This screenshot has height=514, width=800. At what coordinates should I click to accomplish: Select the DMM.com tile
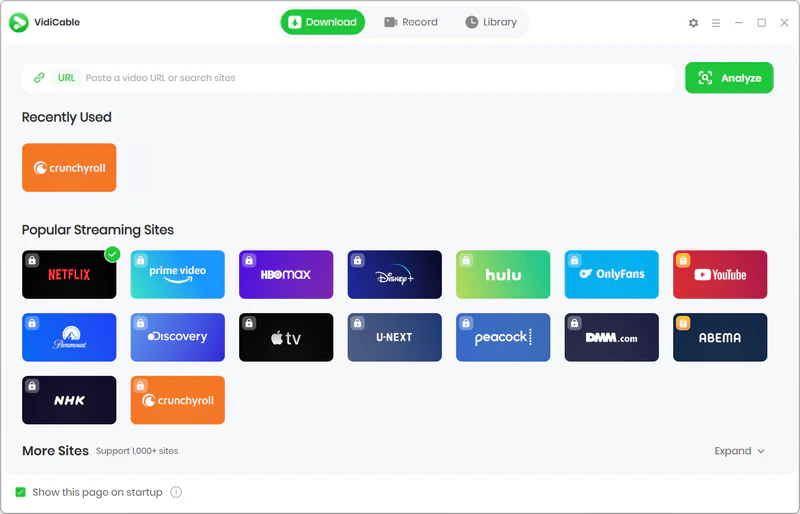(x=612, y=337)
